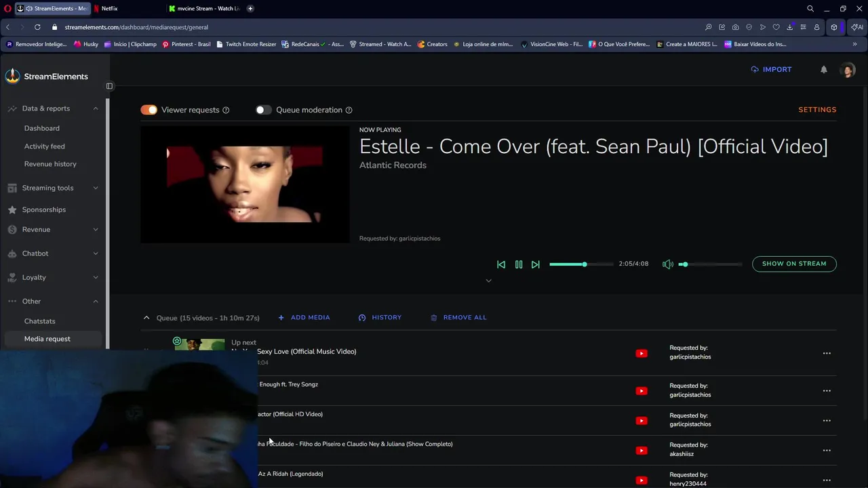Click REMOVE ALL queue button
This screenshot has width=868, height=488.
click(458, 317)
